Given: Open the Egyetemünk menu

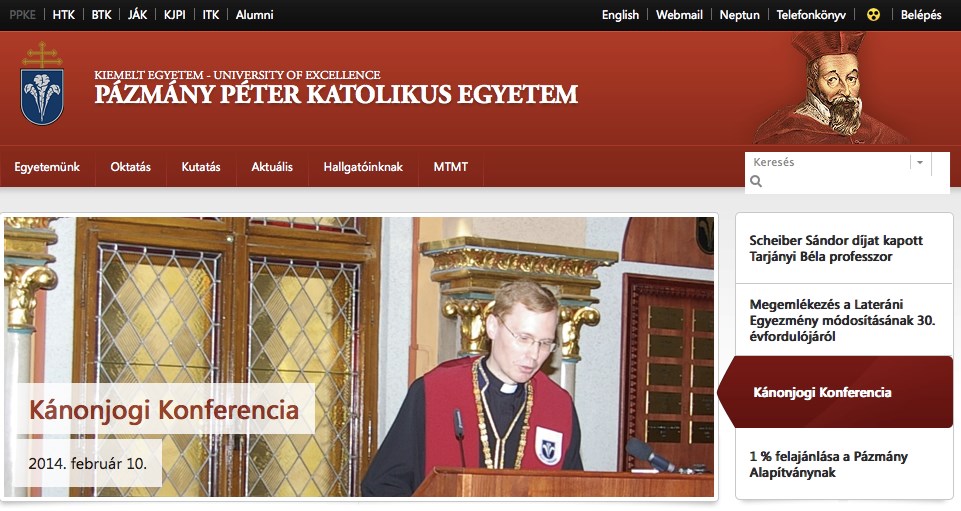Looking at the screenshot, I should coord(47,167).
